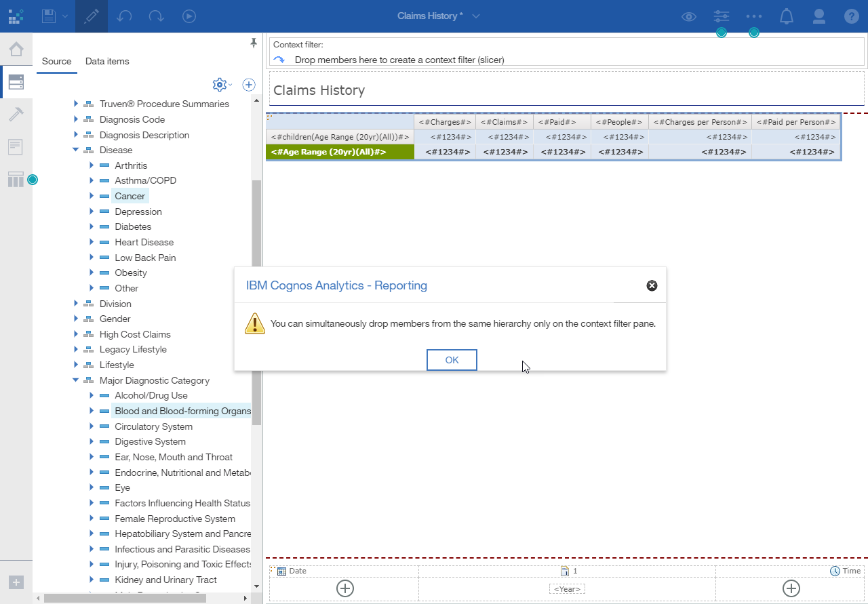
Task: Click the Save icon
Action: pos(48,16)
